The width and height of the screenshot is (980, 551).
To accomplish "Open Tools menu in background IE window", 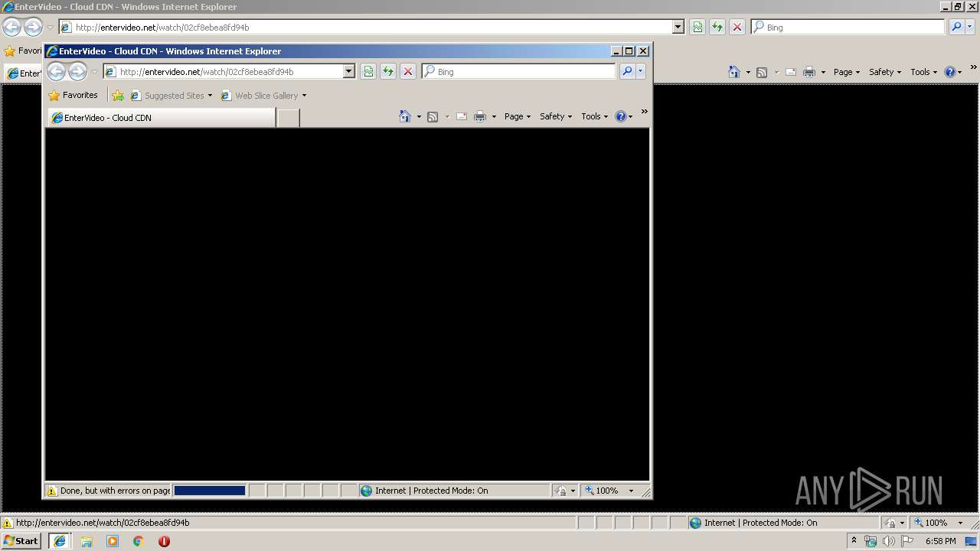I will (x=923, y=72).
